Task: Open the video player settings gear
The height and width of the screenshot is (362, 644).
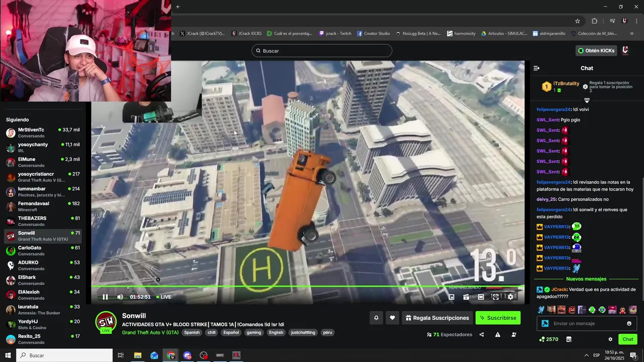Action: click(511, 297)
